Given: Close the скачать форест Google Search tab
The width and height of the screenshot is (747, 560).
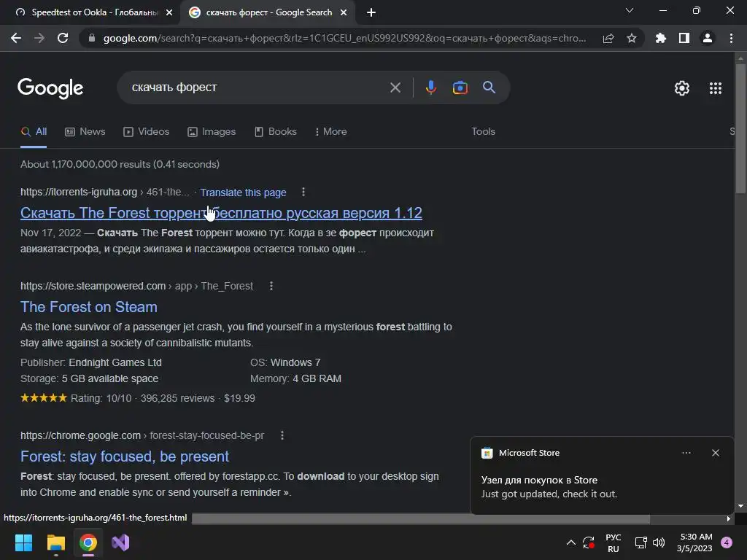Looking at the screenshot, I should (x=344, y=12).
